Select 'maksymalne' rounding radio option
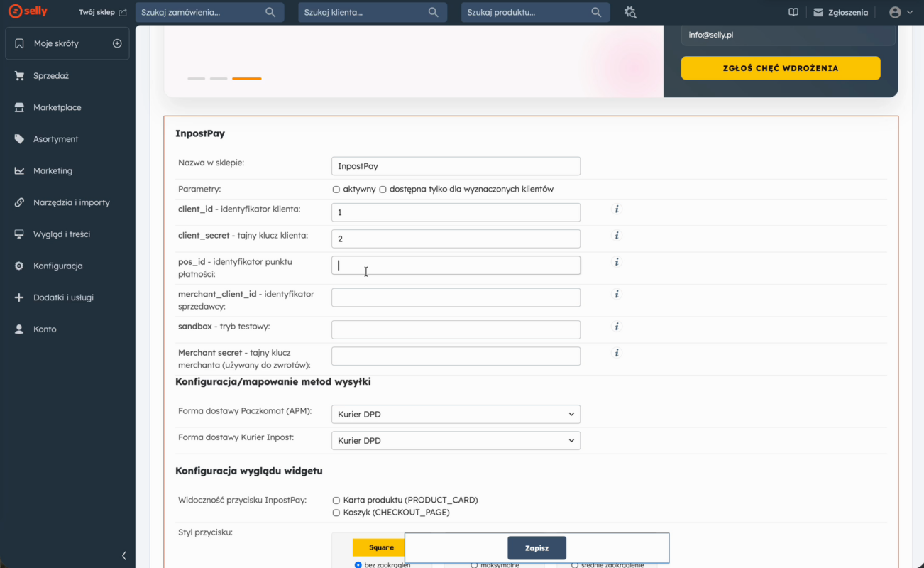Screen dimensions: 924x568 point(474,565)
